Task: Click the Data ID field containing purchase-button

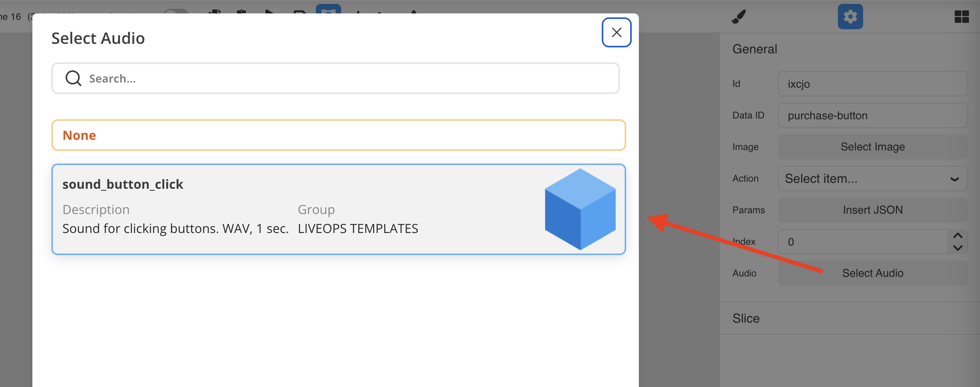Action: pos(873,115)
